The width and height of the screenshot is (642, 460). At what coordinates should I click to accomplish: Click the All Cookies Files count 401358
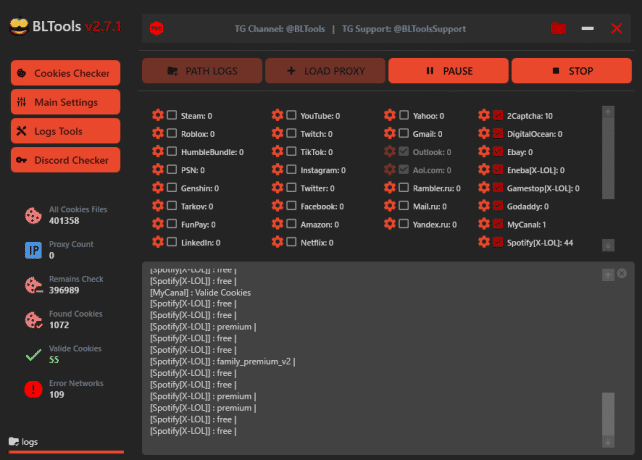[64, 220]
